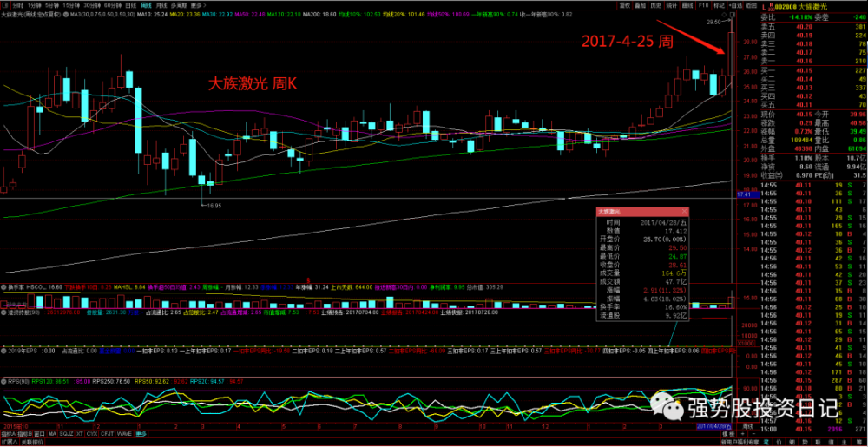Switch chart to 分时 period
Screen dimensions: 868x447
pos(17,5)
